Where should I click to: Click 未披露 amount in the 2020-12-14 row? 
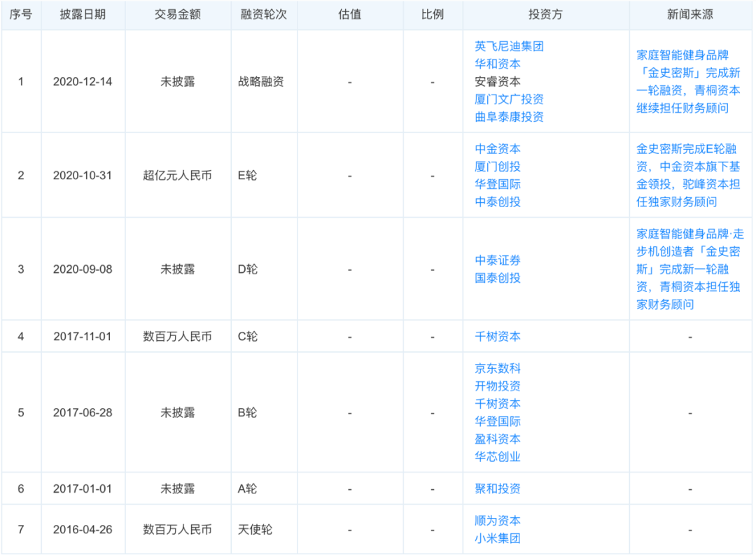point(177,81)
